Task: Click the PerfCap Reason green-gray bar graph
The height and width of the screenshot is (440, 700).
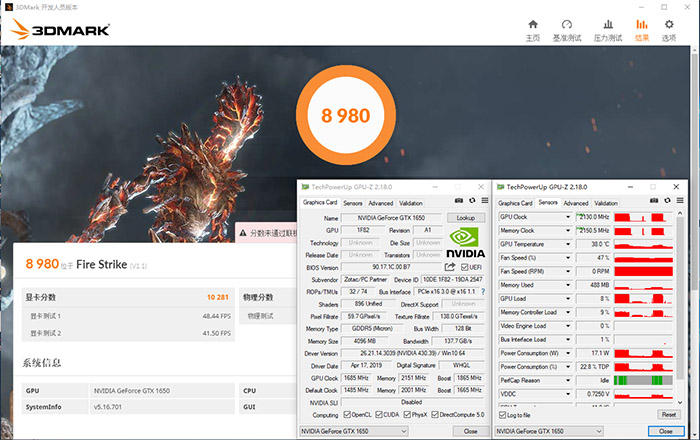Action: [x=643, y=381]
